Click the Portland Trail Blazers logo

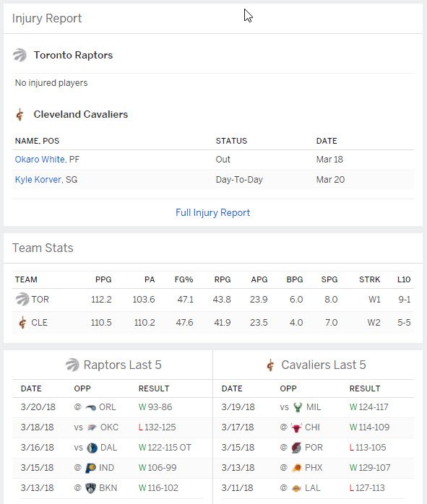click(296, 448)
